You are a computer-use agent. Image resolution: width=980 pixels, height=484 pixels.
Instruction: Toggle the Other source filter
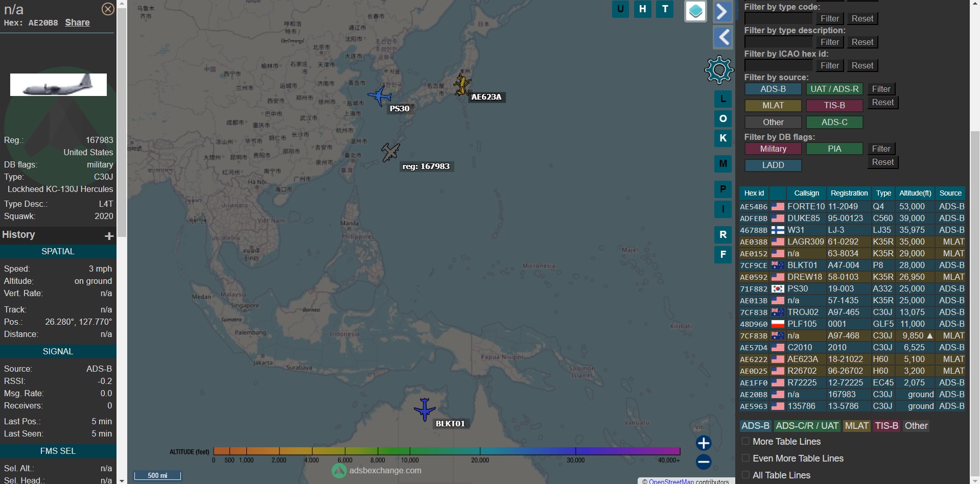point(773,122)
